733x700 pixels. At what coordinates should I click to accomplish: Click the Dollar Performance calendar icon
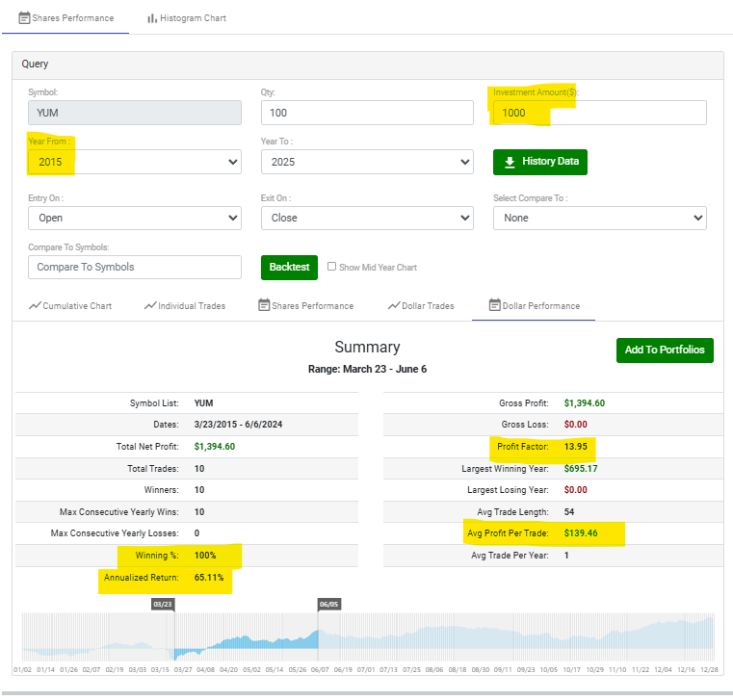[494, 305]
